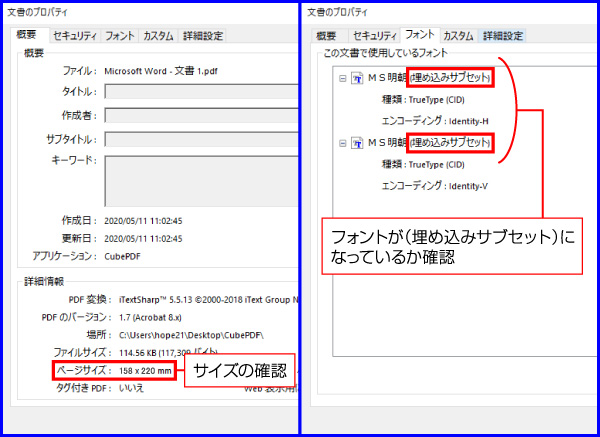Open カスタム tab in the left dialog
The image size is (600, 437).
[x=158, y=35]
